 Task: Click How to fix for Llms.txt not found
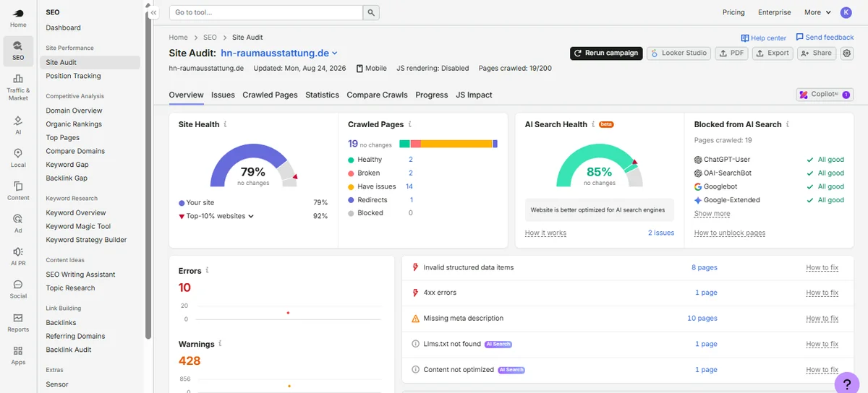tap(822, 344)
